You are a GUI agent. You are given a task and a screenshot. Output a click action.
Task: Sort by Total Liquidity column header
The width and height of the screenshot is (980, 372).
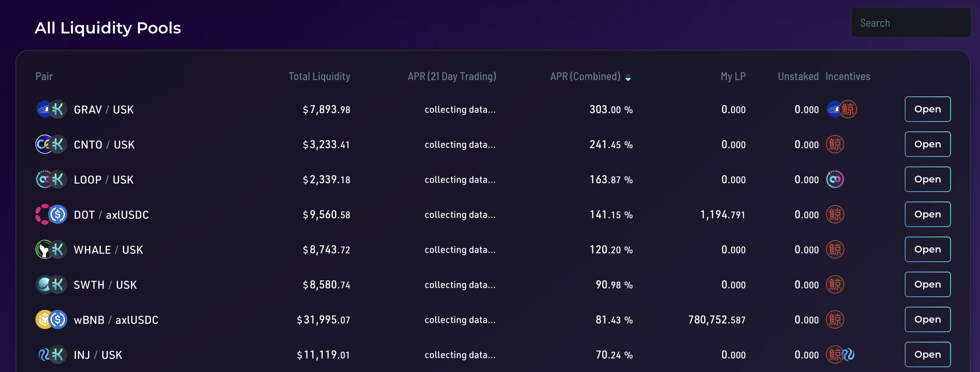pyautogui.click(x=319, y=76)
